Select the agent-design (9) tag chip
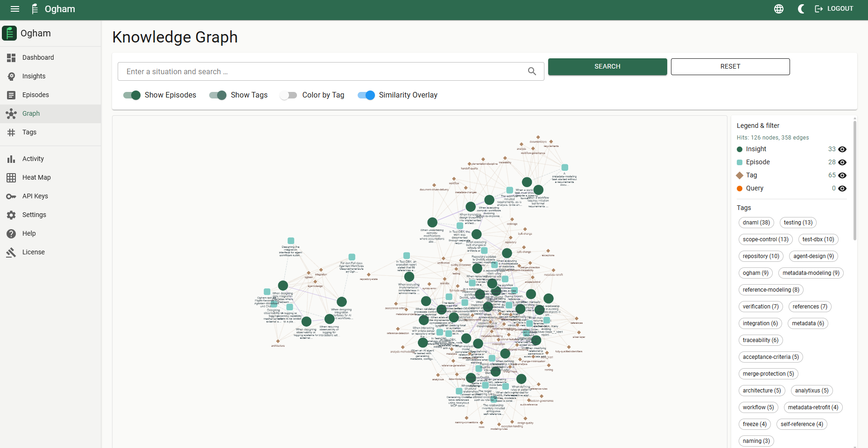This screenshot has height=448, width=868. 814,256
